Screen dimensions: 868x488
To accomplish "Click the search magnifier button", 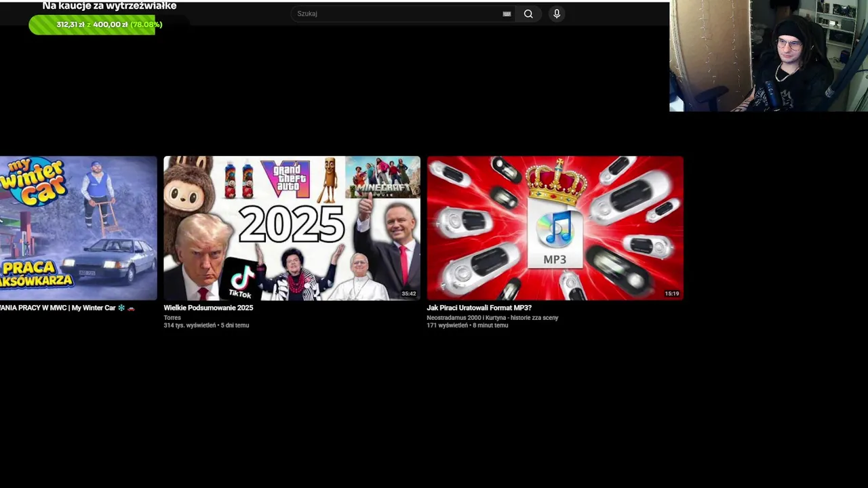I will click(x=528, y=14).
